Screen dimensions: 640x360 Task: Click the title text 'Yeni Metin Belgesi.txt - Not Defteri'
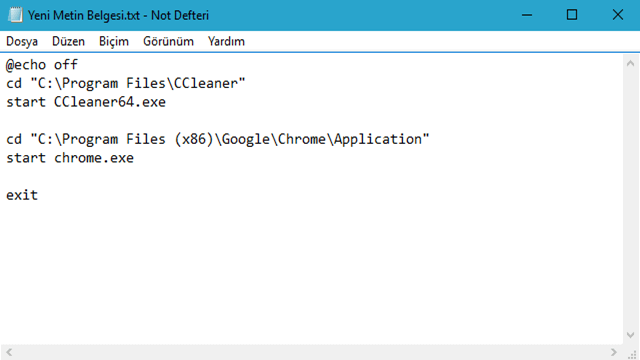[x=118, y=16]
